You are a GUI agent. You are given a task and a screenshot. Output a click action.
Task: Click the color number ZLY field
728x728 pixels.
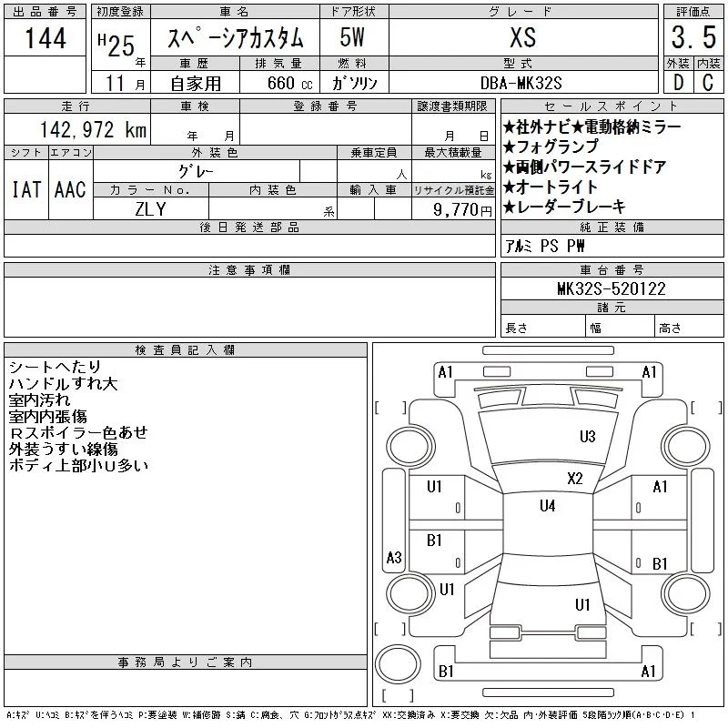pyautogui.click(x=150, y=209)
